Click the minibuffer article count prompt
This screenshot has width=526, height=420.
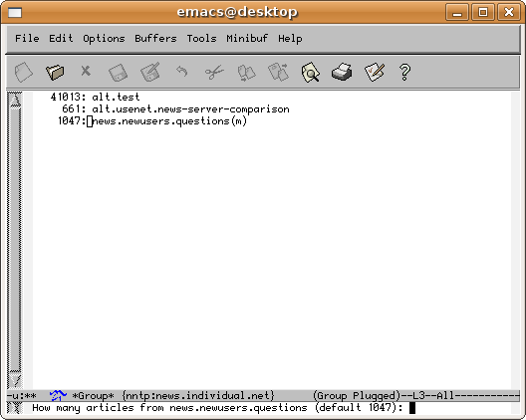(x=217, y=408)
